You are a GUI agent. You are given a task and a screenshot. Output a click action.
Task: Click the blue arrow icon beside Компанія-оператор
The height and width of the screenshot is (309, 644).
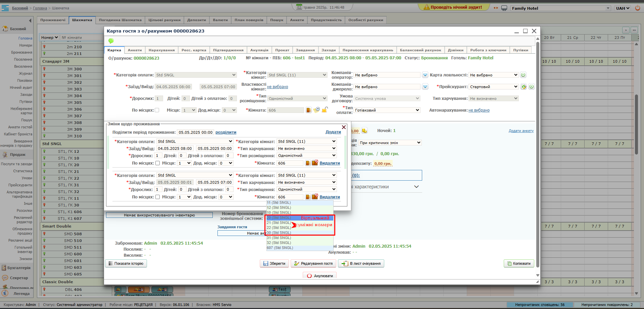(425, 75)
